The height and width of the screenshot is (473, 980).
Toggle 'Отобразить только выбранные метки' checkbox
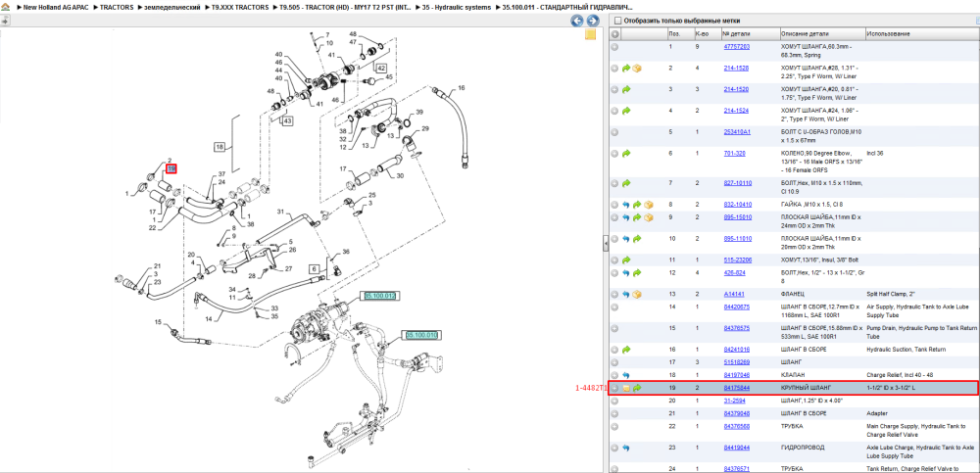(617, 20)
